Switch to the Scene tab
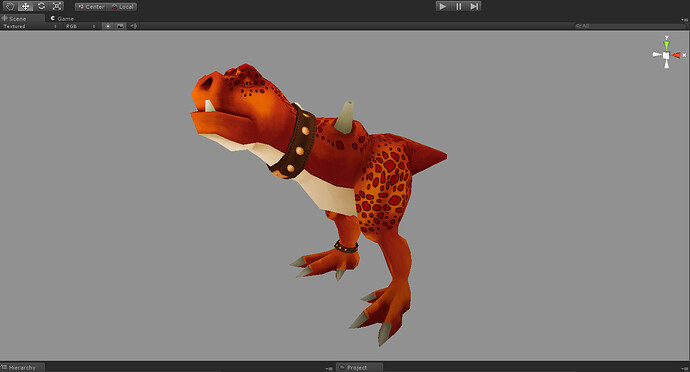The width and height of the screenshot is (690, 372). tap(22, 18)
